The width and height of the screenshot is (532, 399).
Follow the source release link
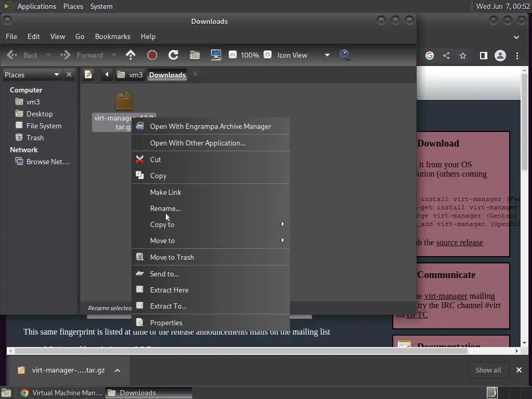coord(459,242)
